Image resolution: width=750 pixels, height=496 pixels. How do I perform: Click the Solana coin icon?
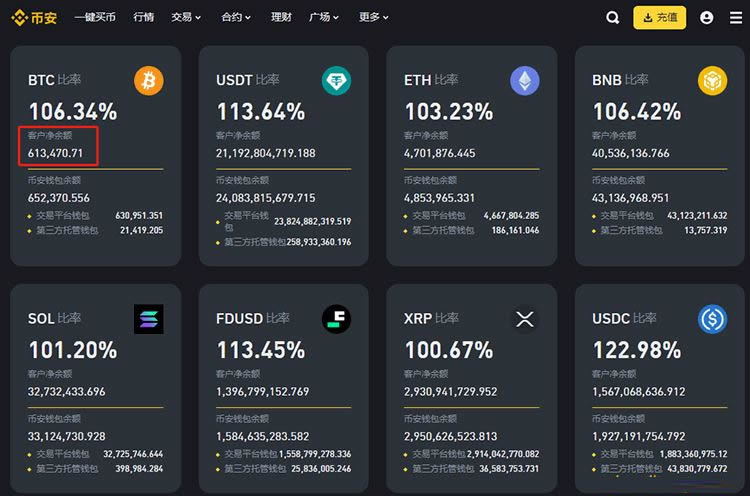click(x=148, y=319)
